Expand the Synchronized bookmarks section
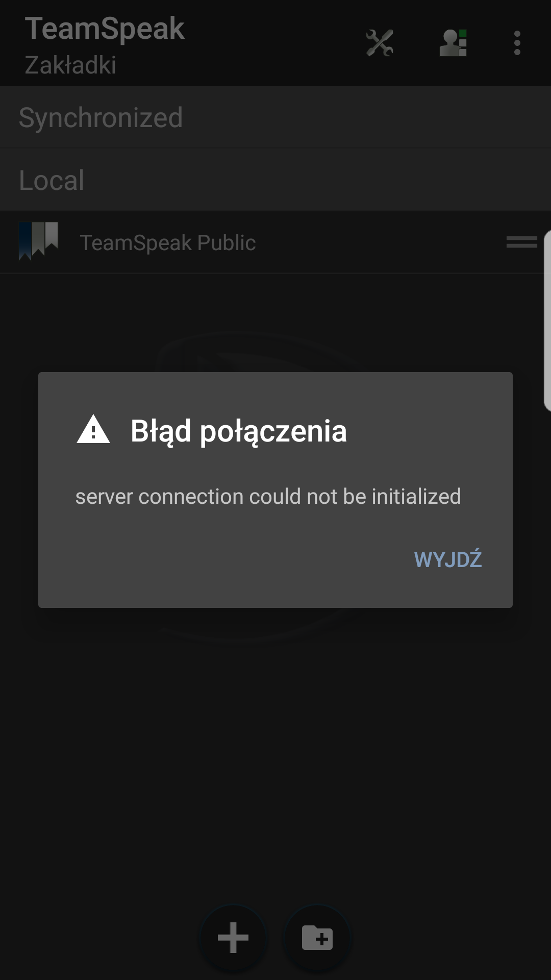The height and width of the screenshot is (980, 551). point(275,117)
